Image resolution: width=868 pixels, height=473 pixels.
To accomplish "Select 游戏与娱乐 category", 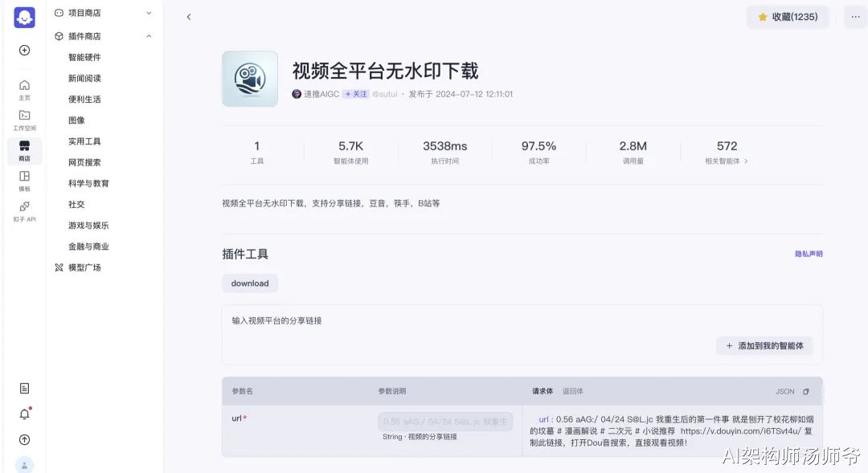I will (88, 225).
